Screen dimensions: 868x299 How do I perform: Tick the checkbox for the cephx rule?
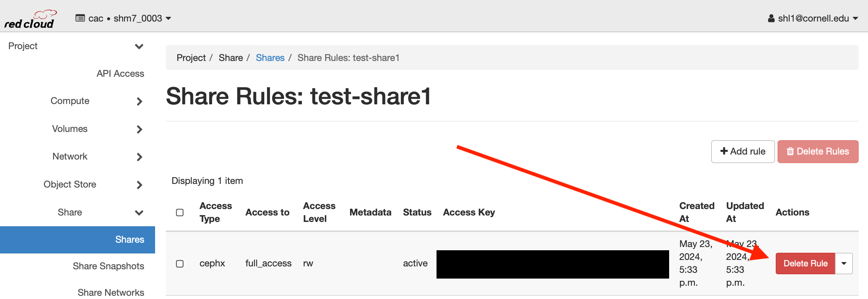pyautogui.click(x=180, y=264)
